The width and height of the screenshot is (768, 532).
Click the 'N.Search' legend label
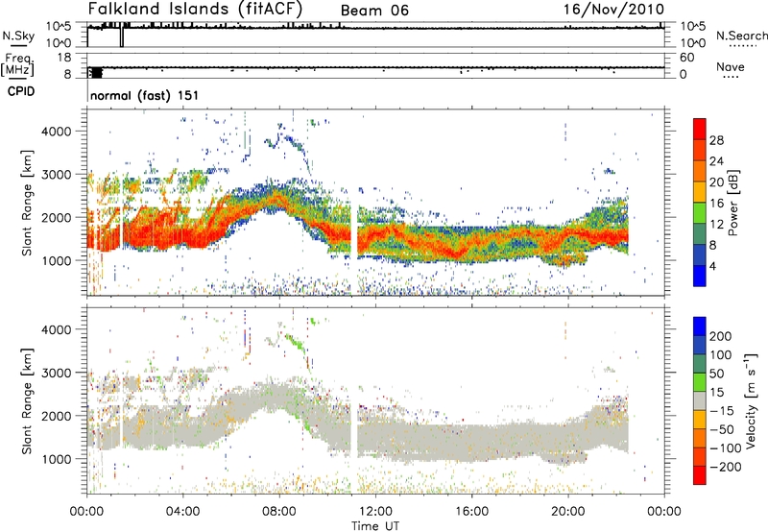[x=741, y=36]
